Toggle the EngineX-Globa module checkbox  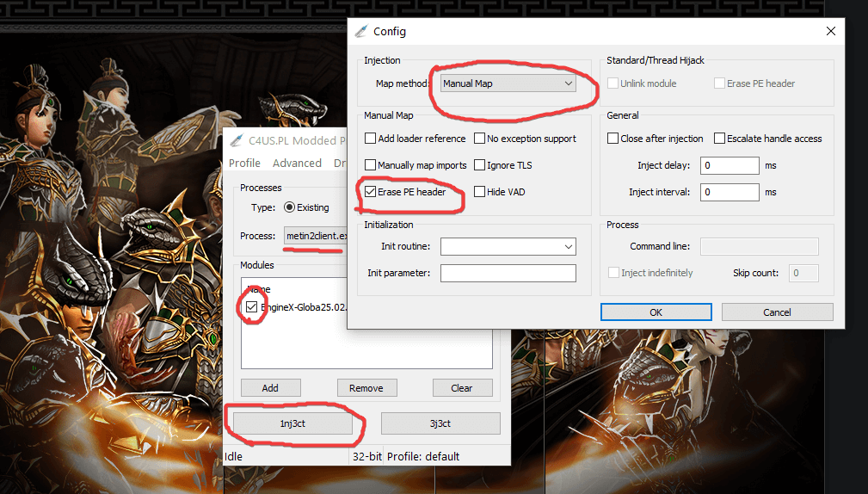point(252,306)
